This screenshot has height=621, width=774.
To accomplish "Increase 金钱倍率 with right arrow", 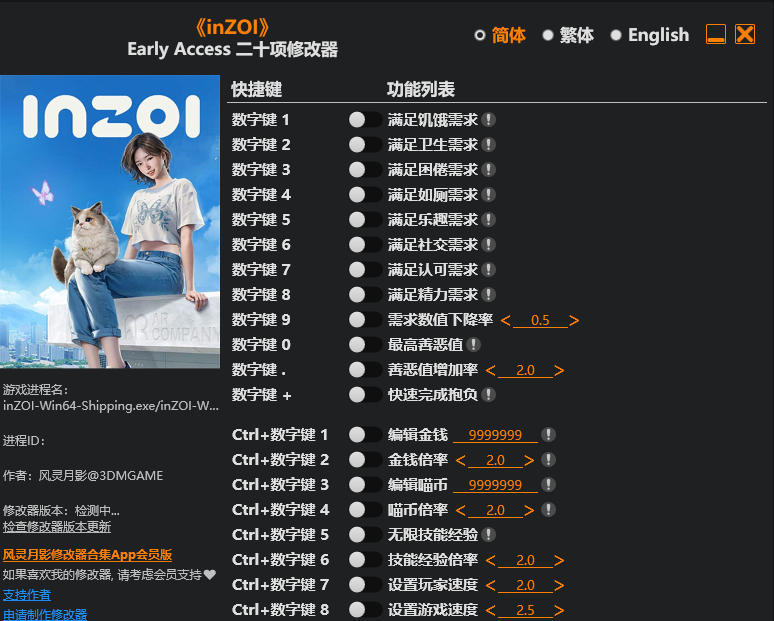I will pos(529,461).
